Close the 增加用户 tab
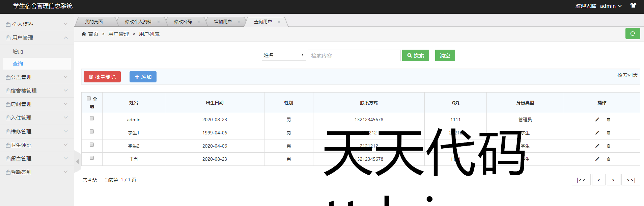This screenshot has width=644, height=206. (239, 22)
